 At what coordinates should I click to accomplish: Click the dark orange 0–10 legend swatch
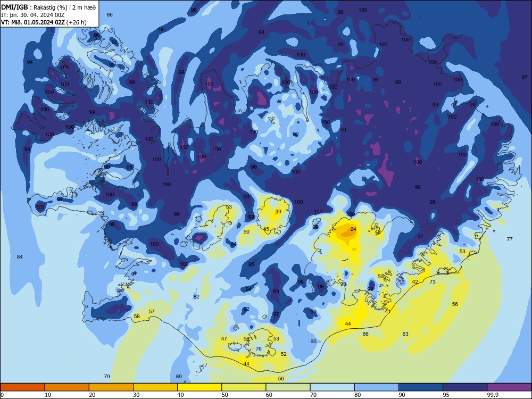pos(22,387)
